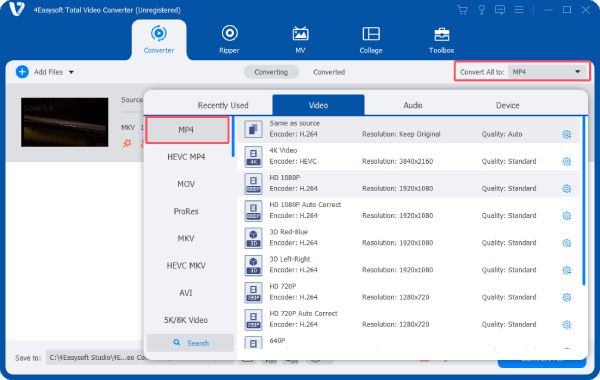The width and height of the screenshot is (600, 380).
Task: Click the sample video thumbnail
Action: coord(65,122)
